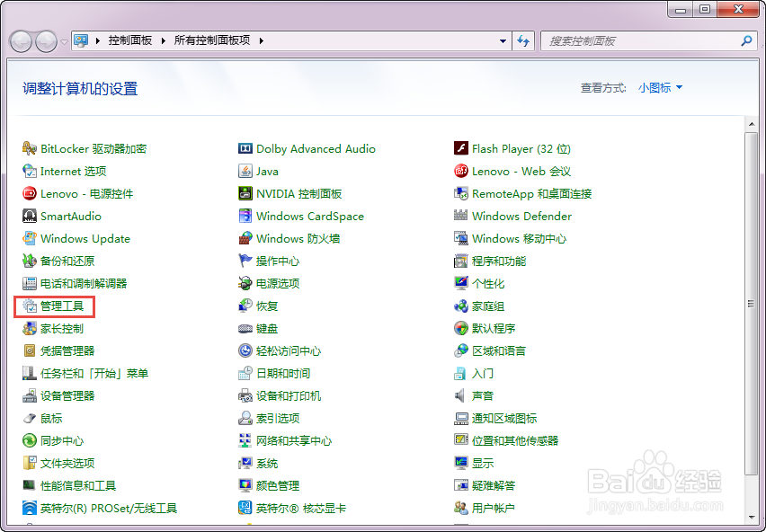Click the 用户帐户 icon

coord(461,508)
